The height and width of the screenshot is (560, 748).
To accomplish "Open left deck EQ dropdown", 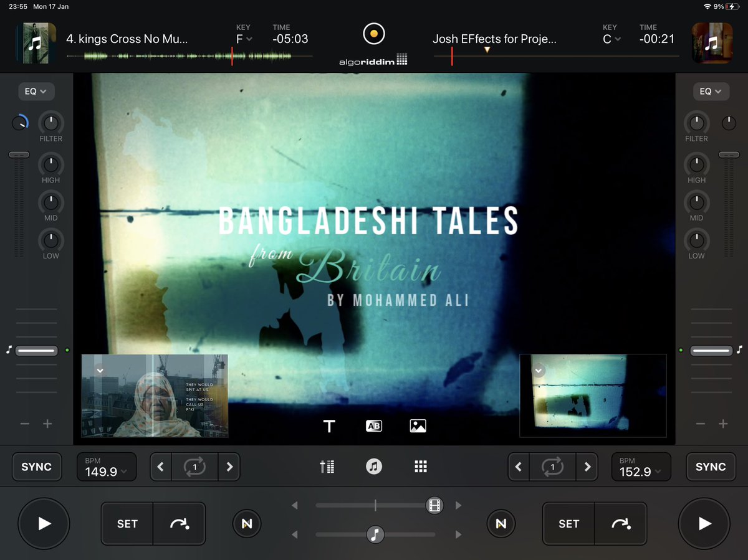I will point(36,91).
